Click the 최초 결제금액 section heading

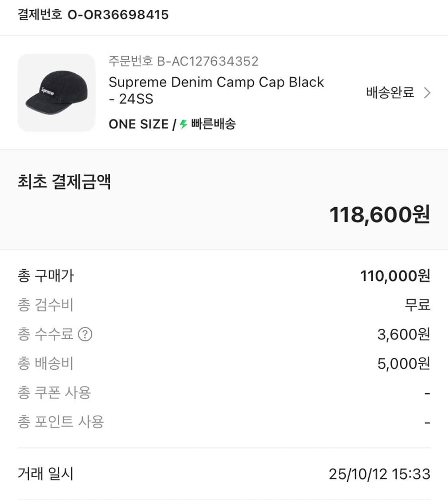pyautogui.click(x=64, y=182)
